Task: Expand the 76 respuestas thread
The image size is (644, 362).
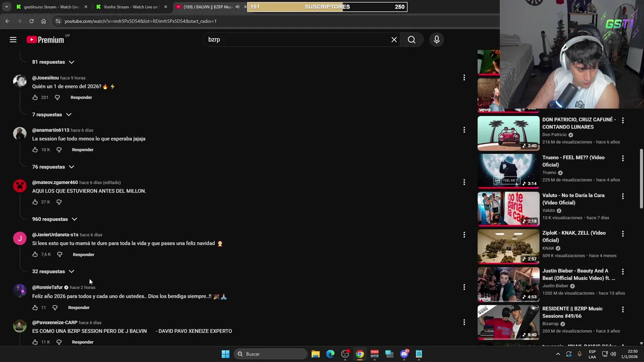Action: 53,167
